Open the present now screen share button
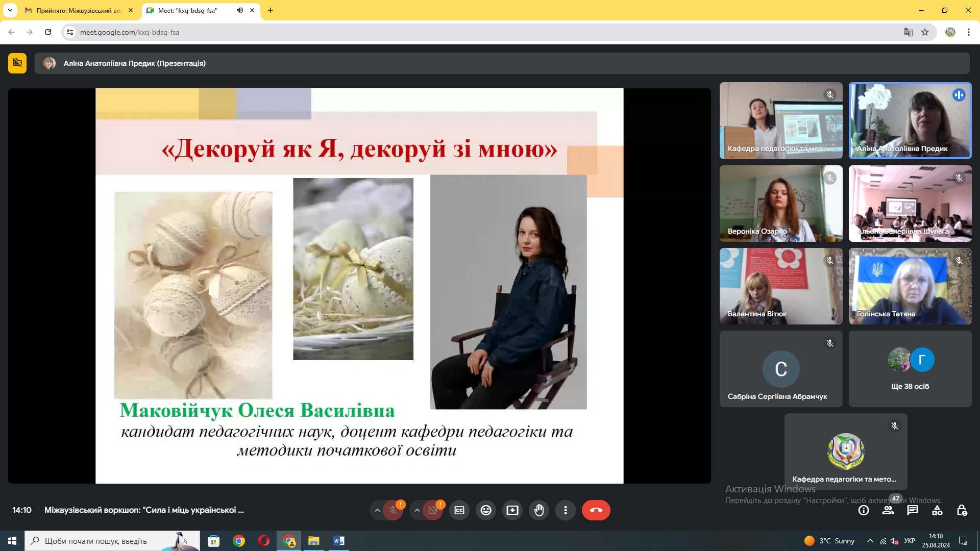This screenshot has height=551, width=980. pyautogui.click(x=512, y=510)
